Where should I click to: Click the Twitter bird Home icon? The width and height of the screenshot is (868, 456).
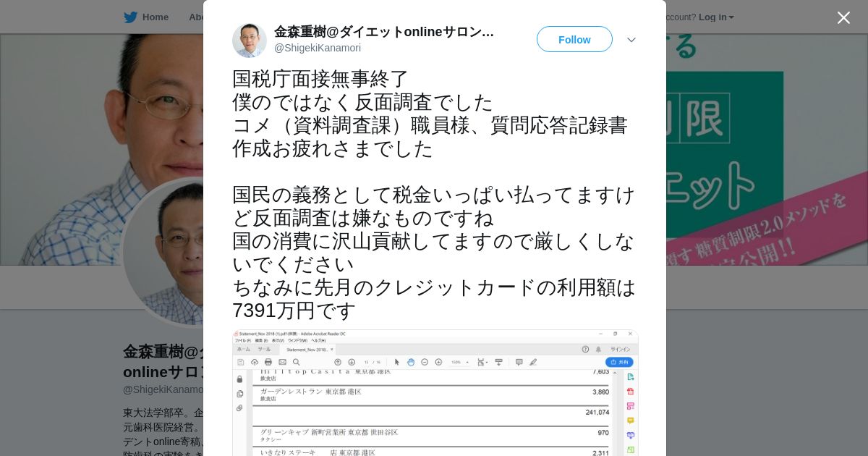point(130,17)
